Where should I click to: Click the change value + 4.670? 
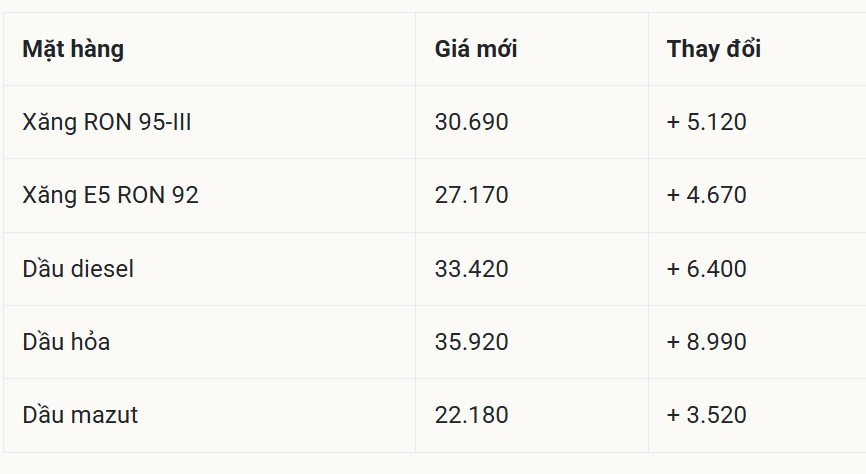coord(706,195)
